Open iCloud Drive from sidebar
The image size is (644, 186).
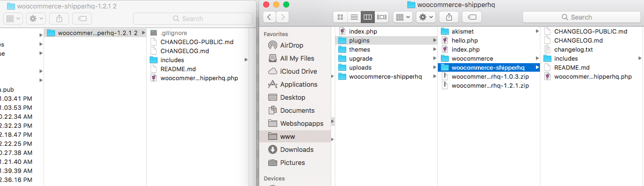pyautogui.click(x=298, y=71)
